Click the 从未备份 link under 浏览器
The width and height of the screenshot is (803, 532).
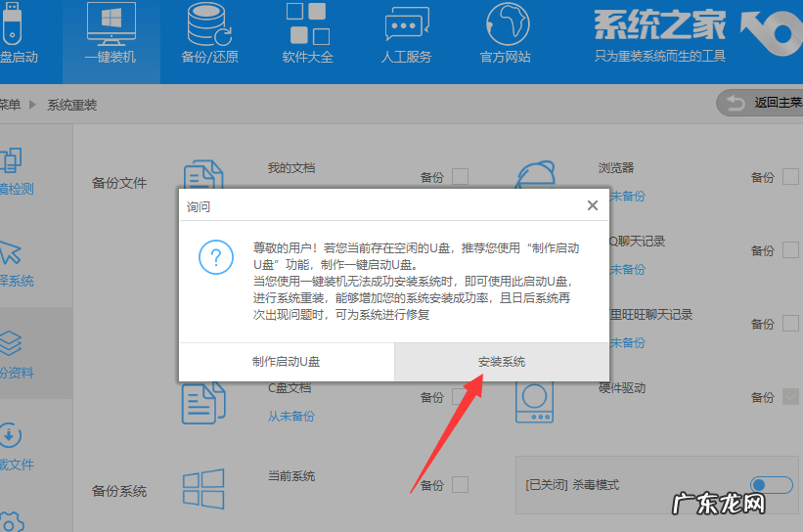tap(627, 196)
